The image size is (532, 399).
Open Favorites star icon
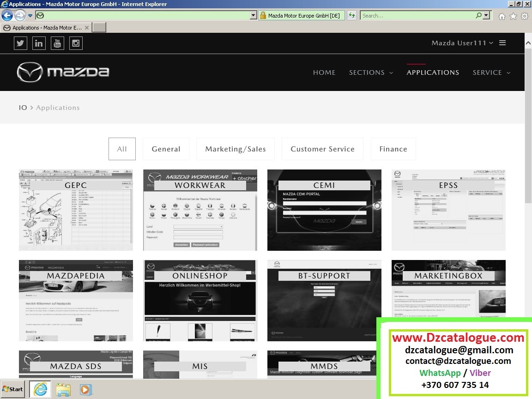coord(514,16)
